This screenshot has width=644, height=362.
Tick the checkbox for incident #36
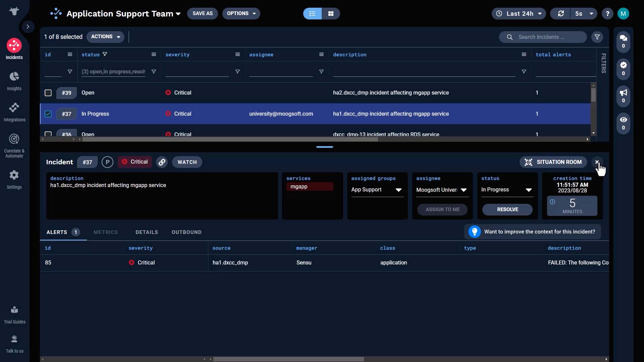[x=48, y=134]
